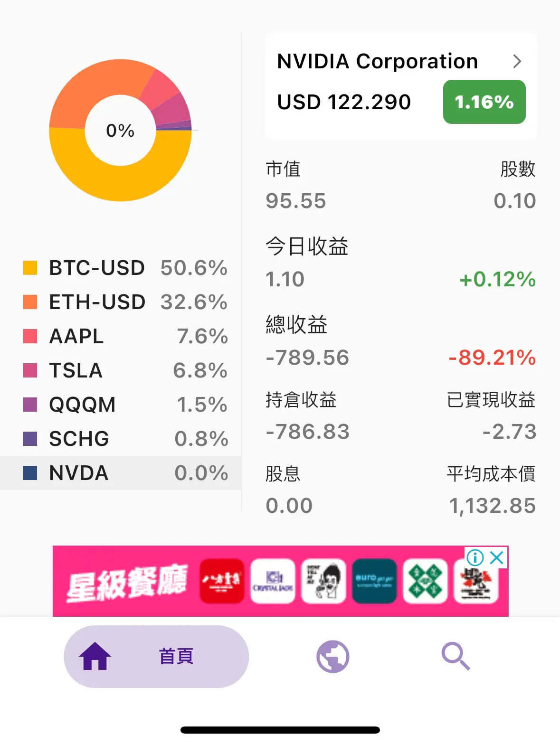Toggle the green 1.16% change badge
This screenshot has height=745, width=560.
484,102
